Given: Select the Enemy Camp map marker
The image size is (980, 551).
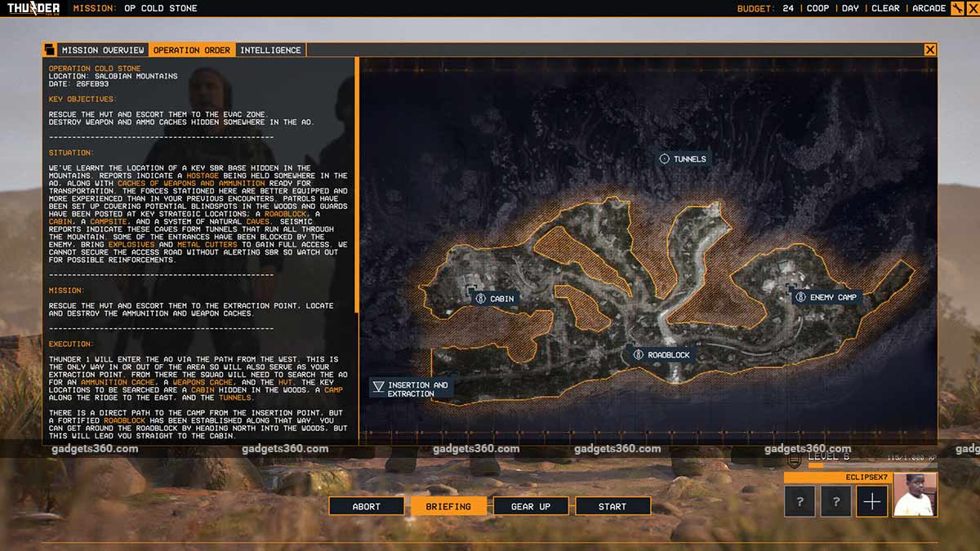Looking at the screenshot, I should (x=826, y=297).
